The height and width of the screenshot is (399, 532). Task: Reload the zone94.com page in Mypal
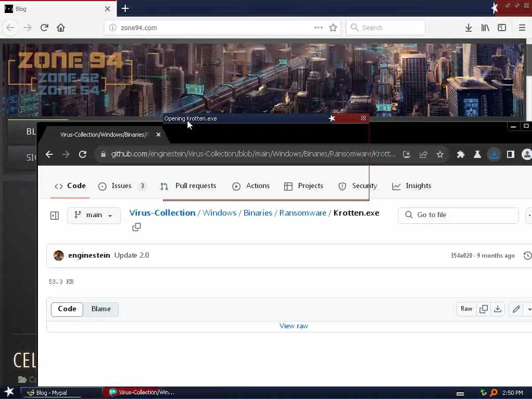point(44,28)
